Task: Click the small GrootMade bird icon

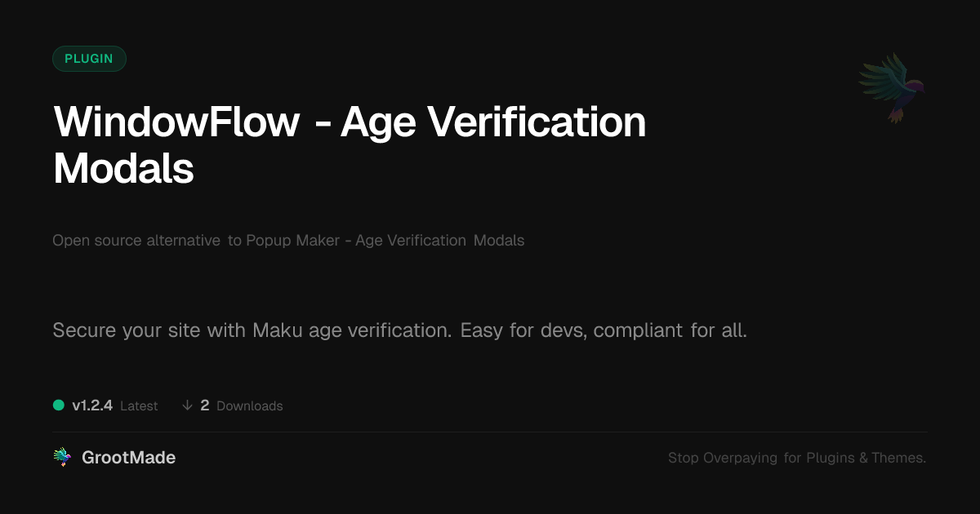Action: [x=62, y=458]
